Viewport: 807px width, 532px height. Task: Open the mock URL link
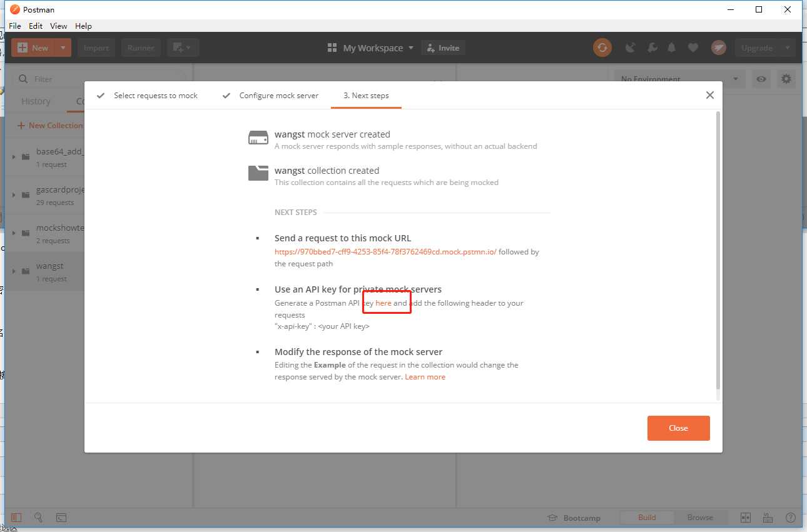click(385, 252)
